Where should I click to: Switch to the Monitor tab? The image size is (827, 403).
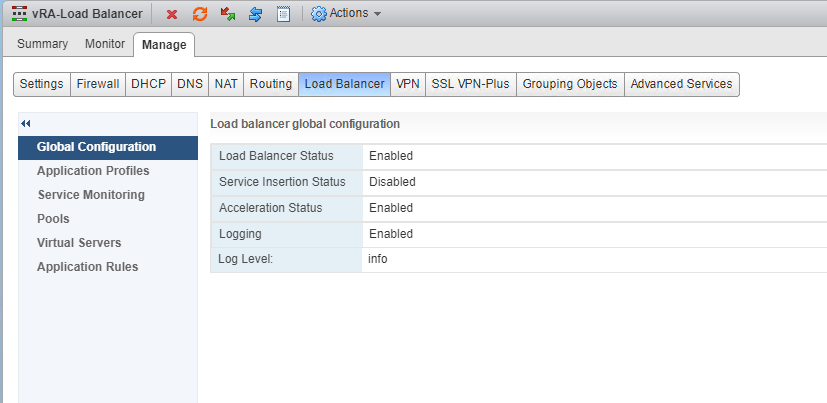(x=105, y=44)
